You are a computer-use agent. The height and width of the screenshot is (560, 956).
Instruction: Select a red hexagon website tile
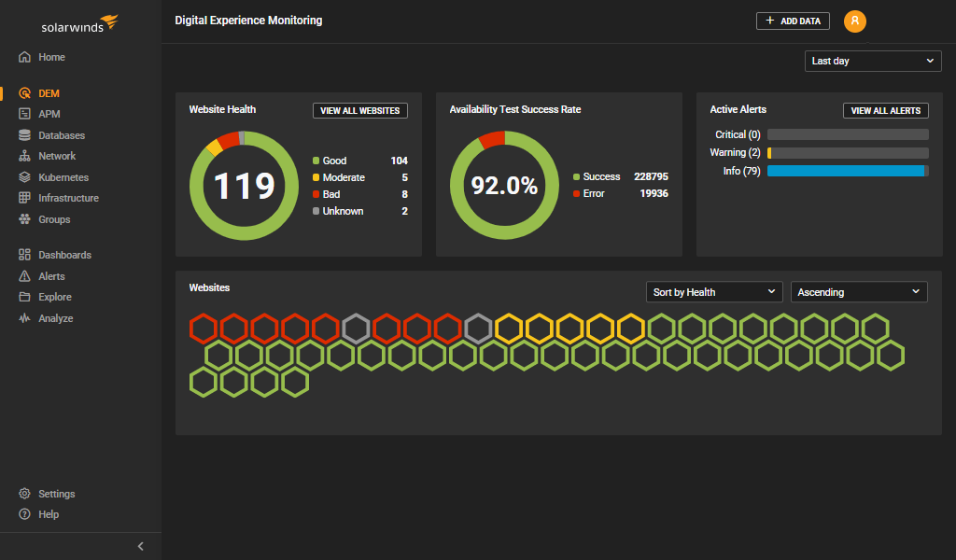(x=203, y=328)
